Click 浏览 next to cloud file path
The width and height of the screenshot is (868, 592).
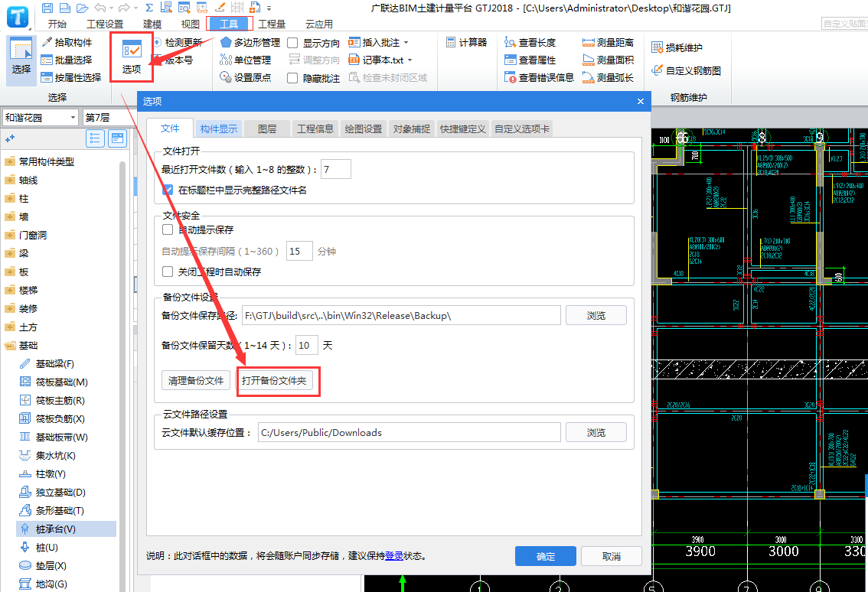(596, 433)
